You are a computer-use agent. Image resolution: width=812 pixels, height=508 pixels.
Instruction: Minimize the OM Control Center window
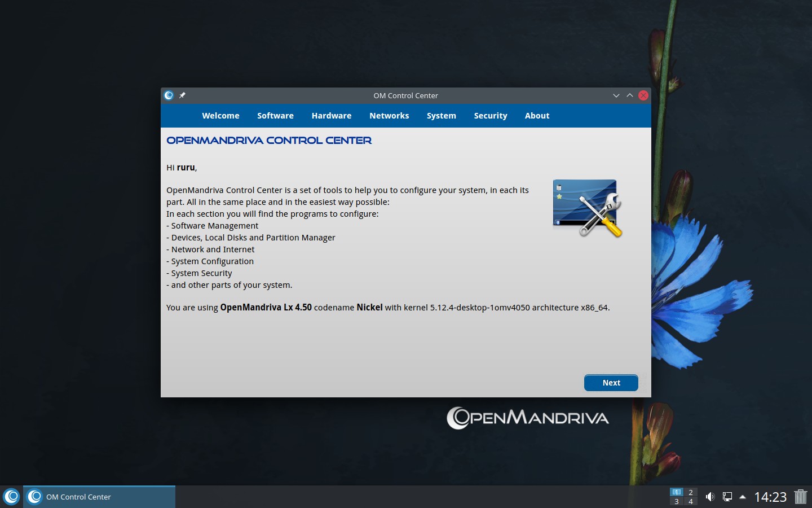click(x=616, y=95)
